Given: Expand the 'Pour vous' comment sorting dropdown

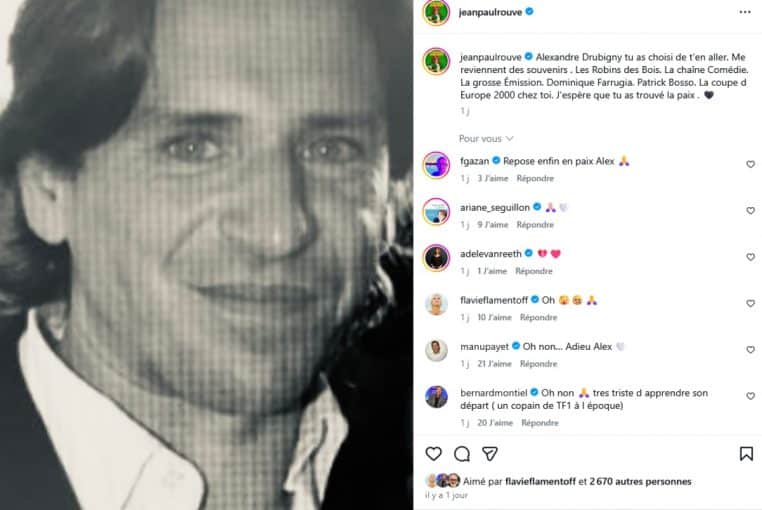Looking at the screenshot, I should [487, 138].
